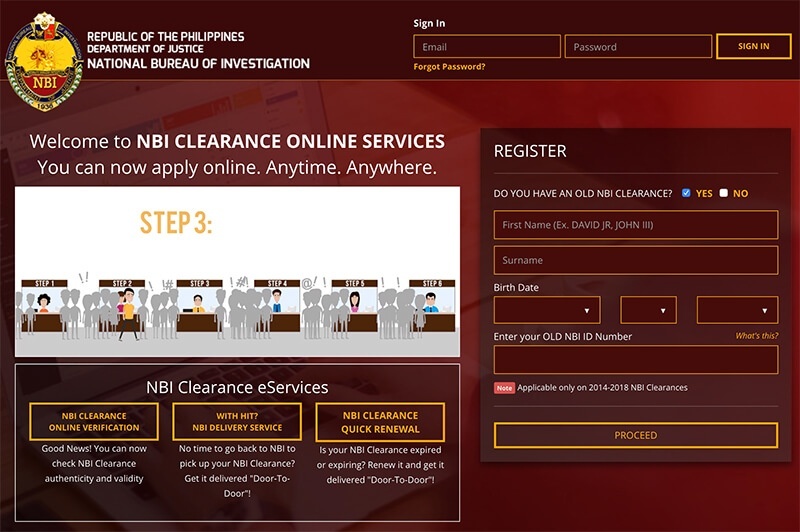Click the PROCEED button

(x=636, y=435)
